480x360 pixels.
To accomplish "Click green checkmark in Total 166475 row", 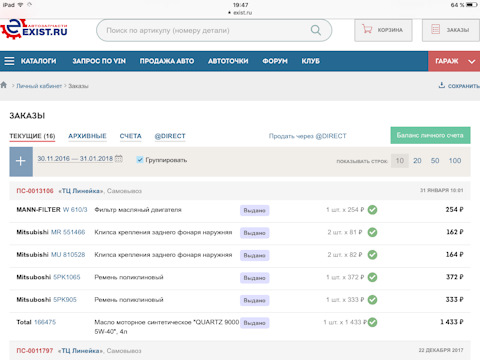I will 372,322.
